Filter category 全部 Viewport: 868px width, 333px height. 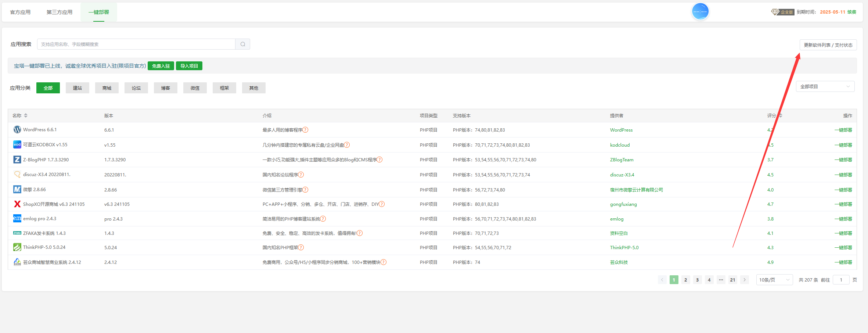click(x=48, y=88)
